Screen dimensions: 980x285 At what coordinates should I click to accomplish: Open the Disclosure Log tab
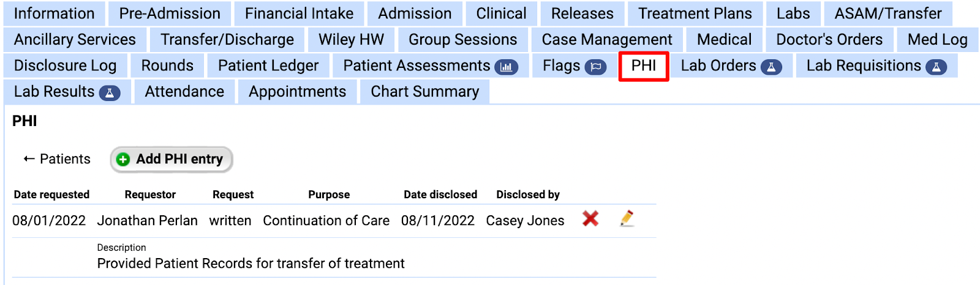(x=65, y=65)
